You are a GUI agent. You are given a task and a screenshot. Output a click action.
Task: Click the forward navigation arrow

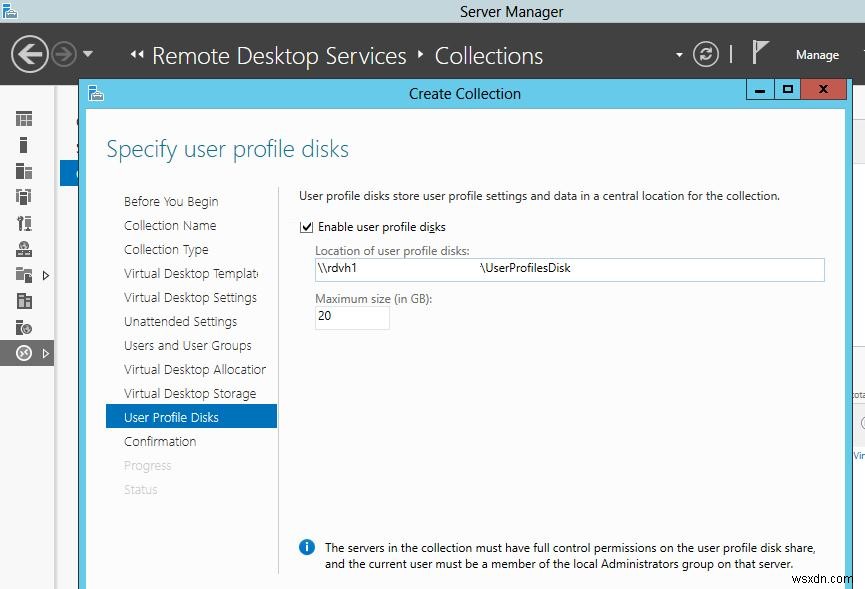62,53
